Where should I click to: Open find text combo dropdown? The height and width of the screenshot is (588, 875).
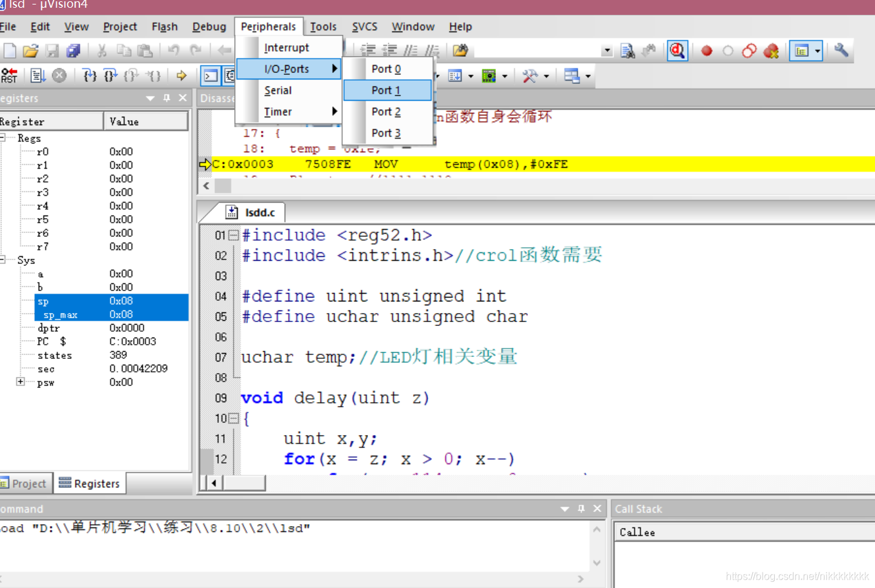[606, 51]
